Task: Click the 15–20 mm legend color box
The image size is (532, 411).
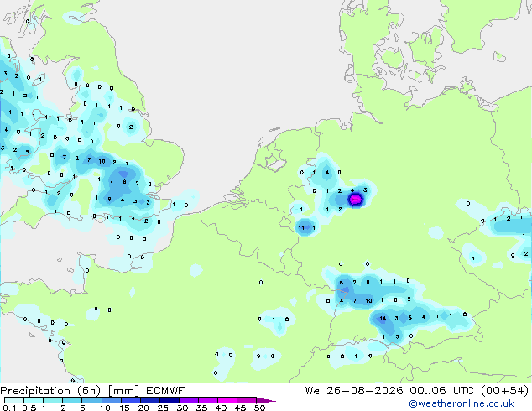Action: 131,400
